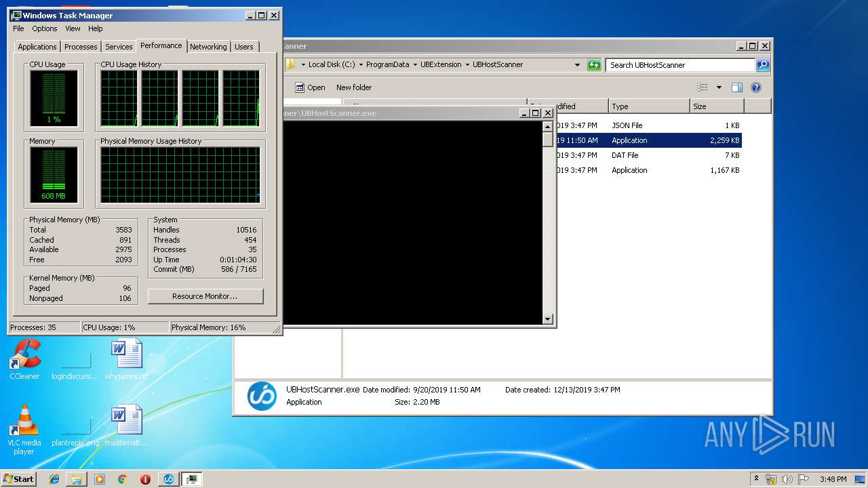Click ProgramData breadcrumb
868x488 pixels.
[x=387, y=65]
